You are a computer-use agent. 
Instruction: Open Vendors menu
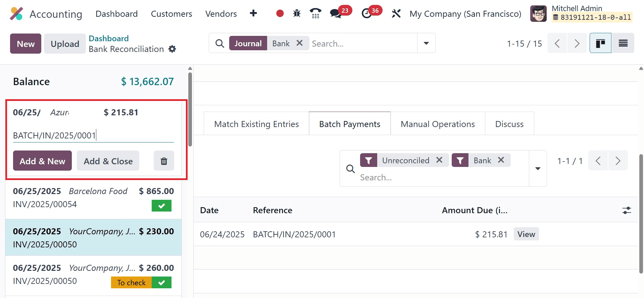pyautogui.click(x=221, y=14)
